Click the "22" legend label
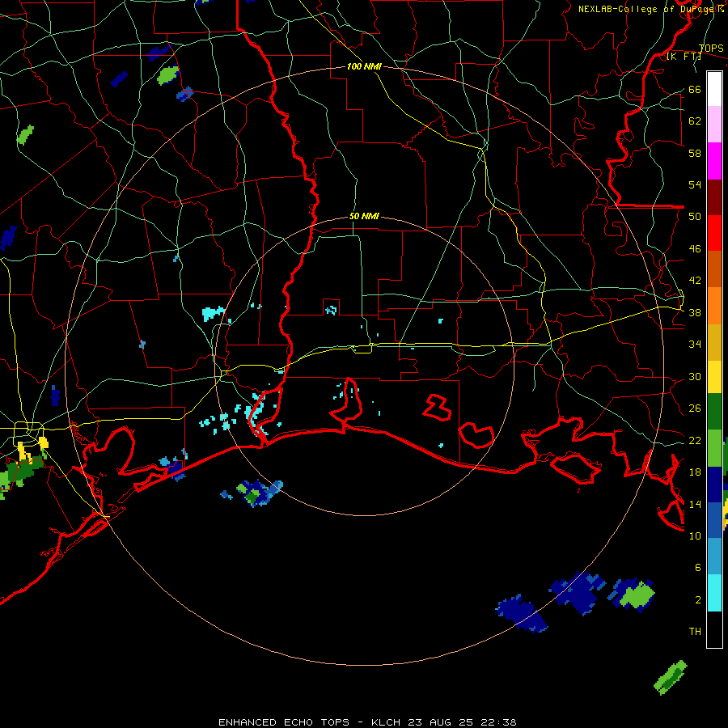Viewport: 728px width, 728px height. pos(695,441)
